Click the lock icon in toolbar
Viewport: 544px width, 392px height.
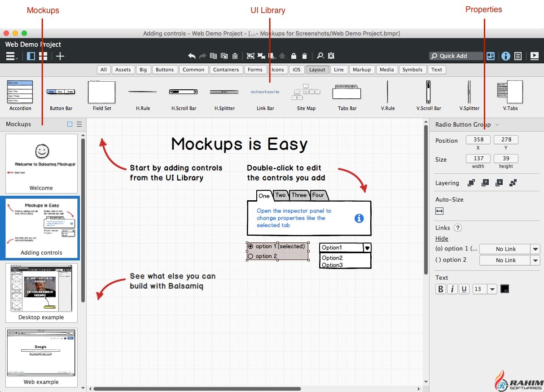coord(294,56)
